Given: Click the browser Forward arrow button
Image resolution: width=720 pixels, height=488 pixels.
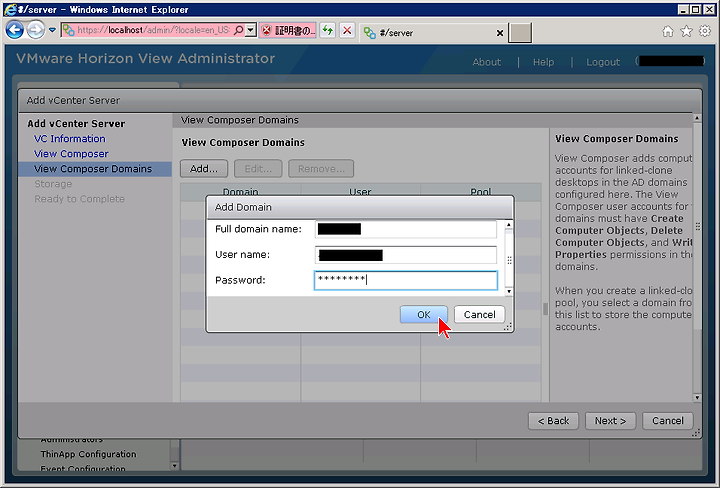Looking at the screenshot, I should 35,30.
